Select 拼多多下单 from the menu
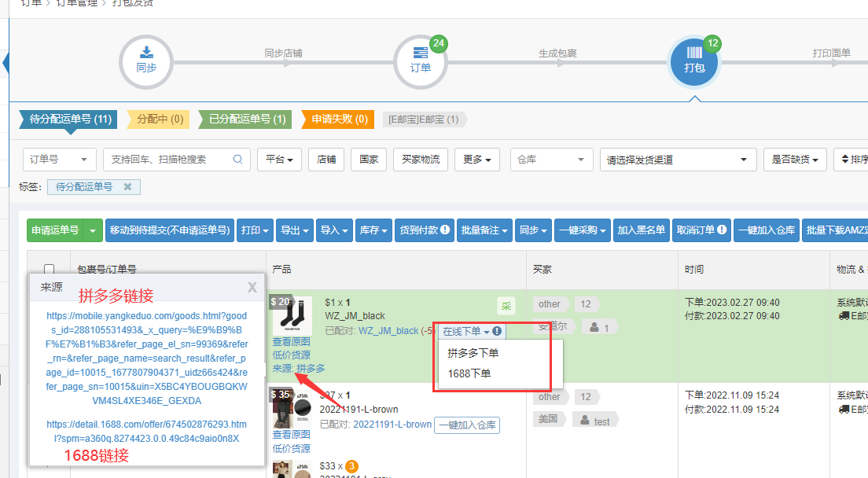This screenshot has height=478, width=868. [x=473, y=353]
